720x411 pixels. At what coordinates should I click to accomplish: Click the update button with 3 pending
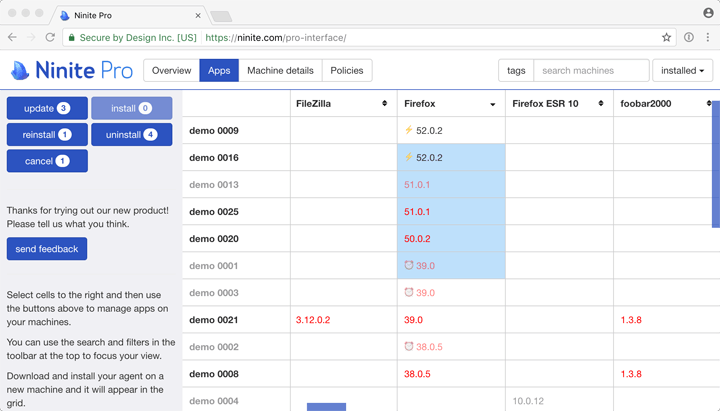47,108
